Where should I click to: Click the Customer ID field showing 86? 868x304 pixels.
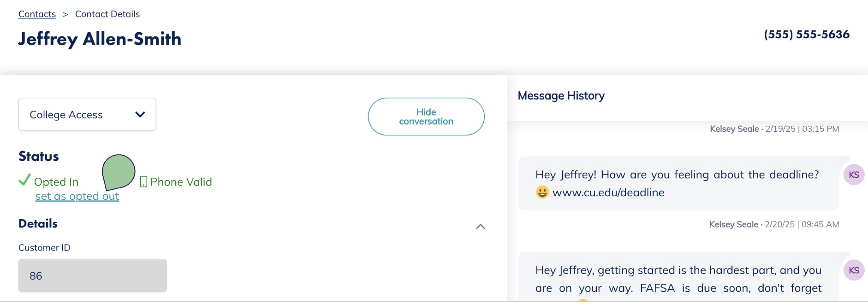(x=92, y=275)
